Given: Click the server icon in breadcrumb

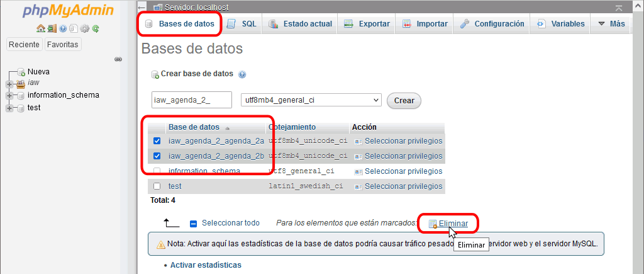Looking at the screenshot, I should [x=157, y=8].
